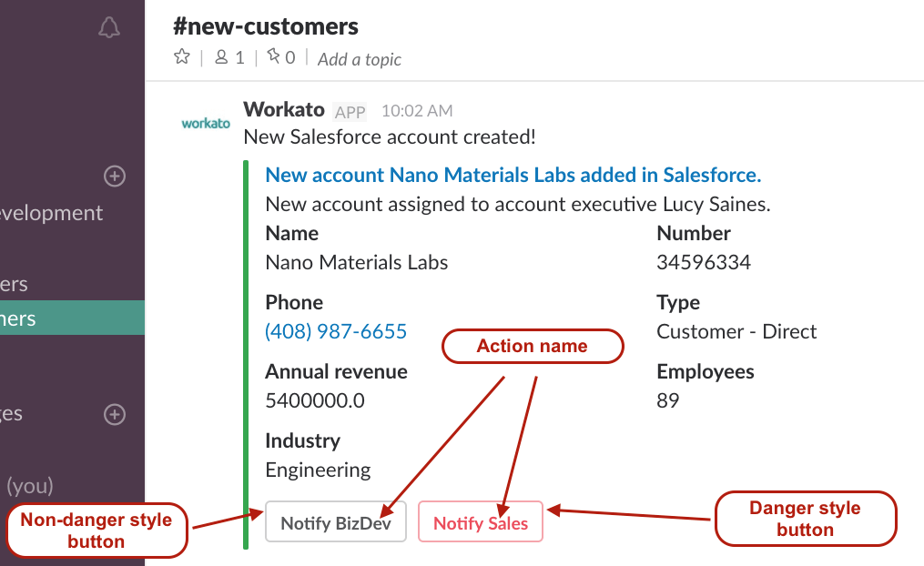The width and height of the screenshot is (924, 566).
Task: Click the plus icon below the highlighted channel
Action: 115,415
